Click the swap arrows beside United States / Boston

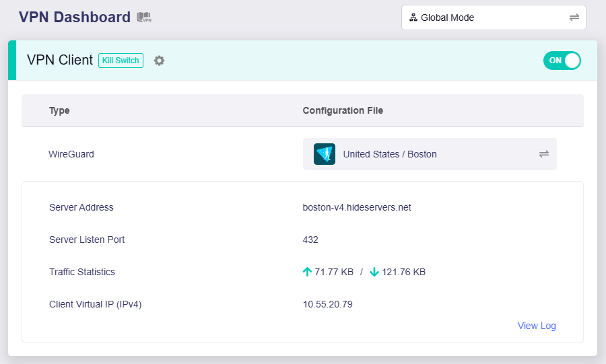pyautogui.click(x=544, y=154)
